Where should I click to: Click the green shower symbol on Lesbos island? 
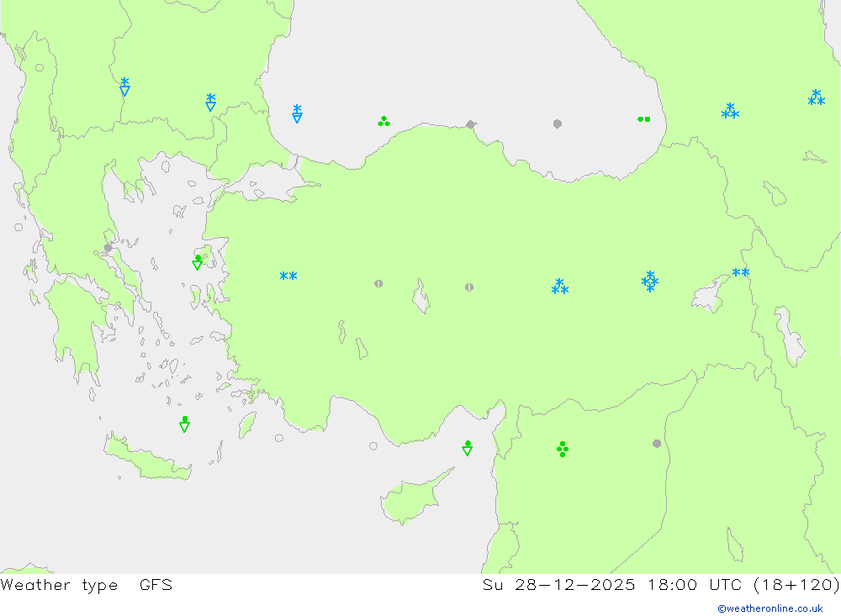point(198,262)
